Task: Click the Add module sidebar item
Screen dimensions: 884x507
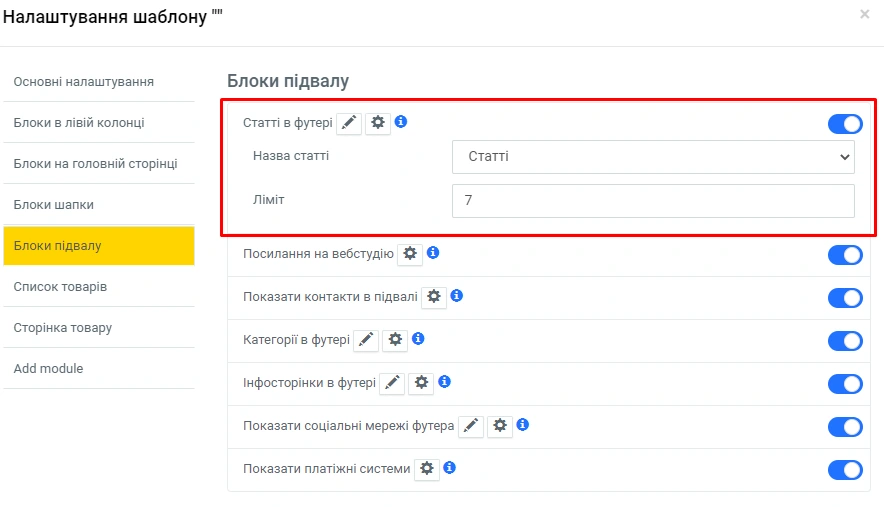Action: pos(98,369)
